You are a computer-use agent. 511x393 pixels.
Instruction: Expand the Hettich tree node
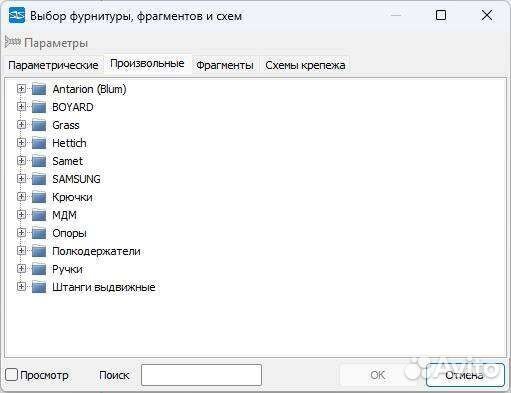21,143
